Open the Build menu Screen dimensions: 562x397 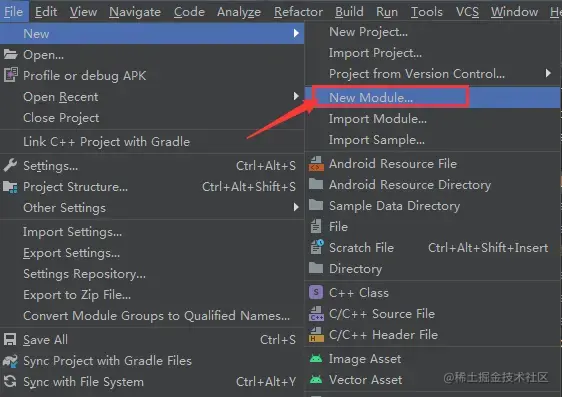[x=349, y=12]
